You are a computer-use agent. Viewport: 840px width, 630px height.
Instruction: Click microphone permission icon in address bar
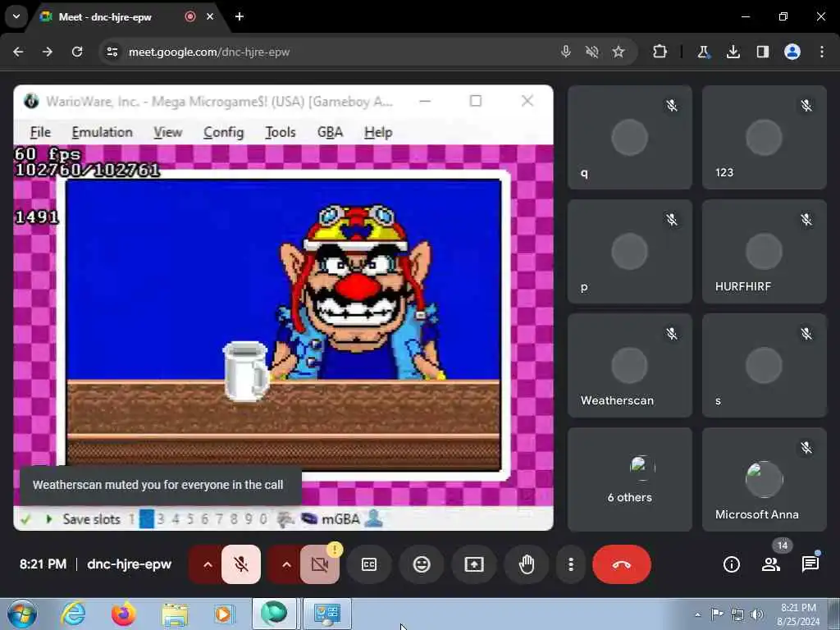[566, 52]
